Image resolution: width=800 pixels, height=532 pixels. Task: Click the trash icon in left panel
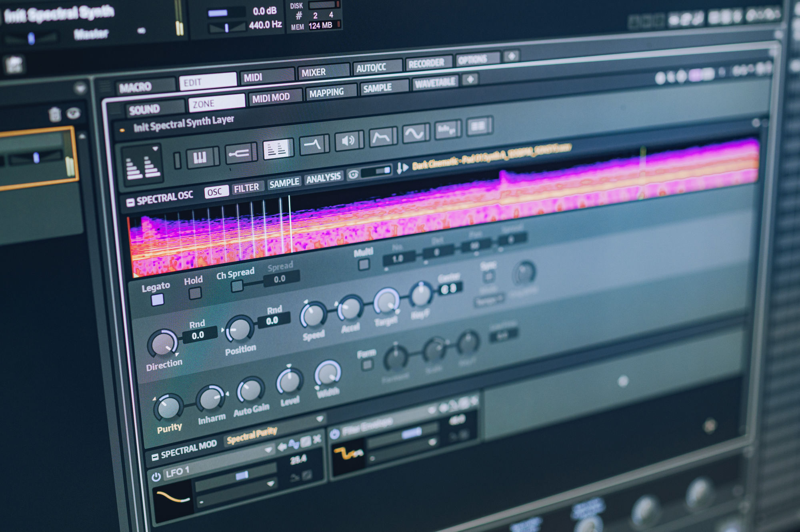click(x=54, y=114)
